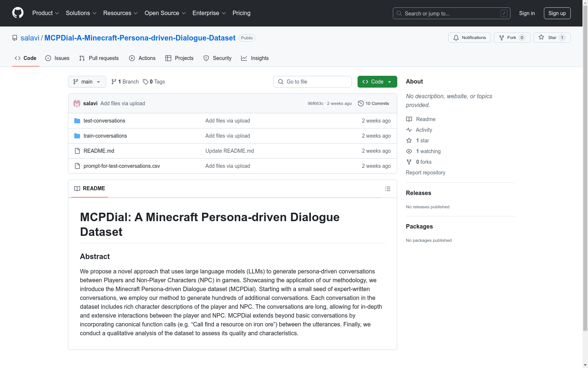Click the Security shield icon
The width and height of the screenshot is (588, 368).
click(x=206, y=58)
